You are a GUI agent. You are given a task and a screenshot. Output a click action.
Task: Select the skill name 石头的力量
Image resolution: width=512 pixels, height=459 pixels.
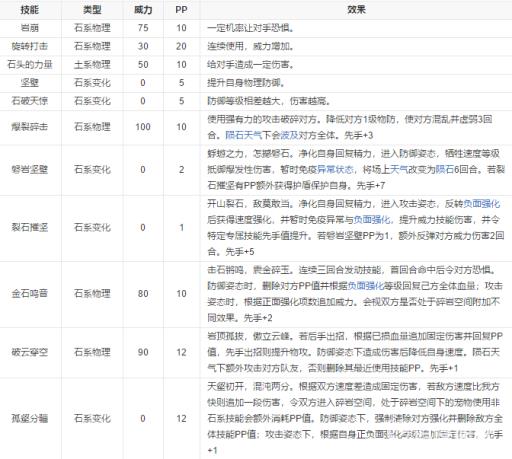click(30, 64)
